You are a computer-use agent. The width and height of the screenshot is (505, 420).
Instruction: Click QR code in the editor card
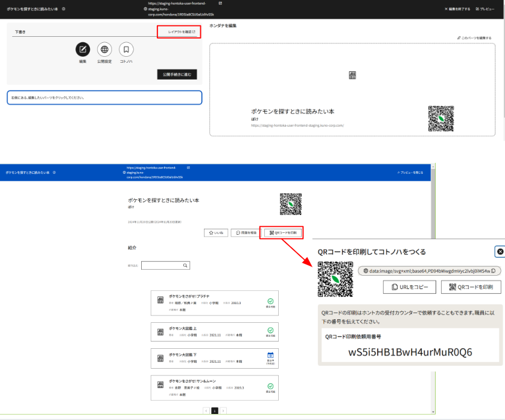tap(441, 118)
